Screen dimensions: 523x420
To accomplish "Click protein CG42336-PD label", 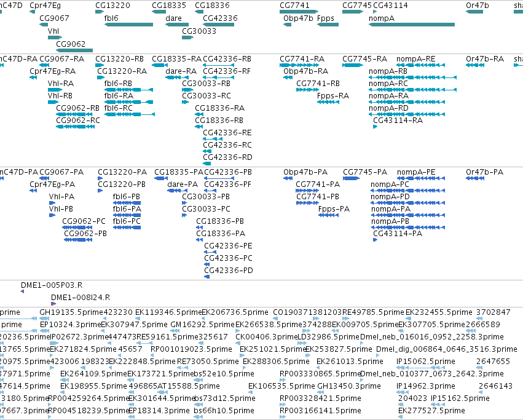I will tap(229, 270).
